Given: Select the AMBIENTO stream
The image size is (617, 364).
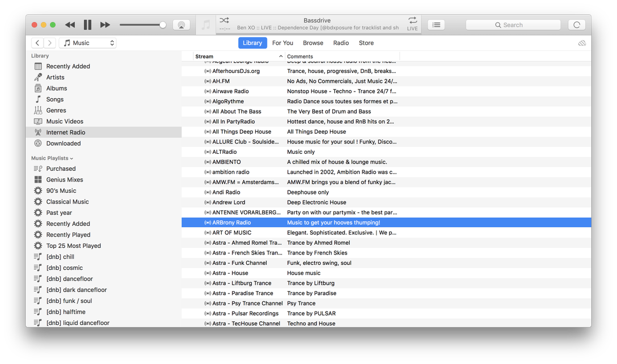Looking at the screenshot, I should click(386, 162).
